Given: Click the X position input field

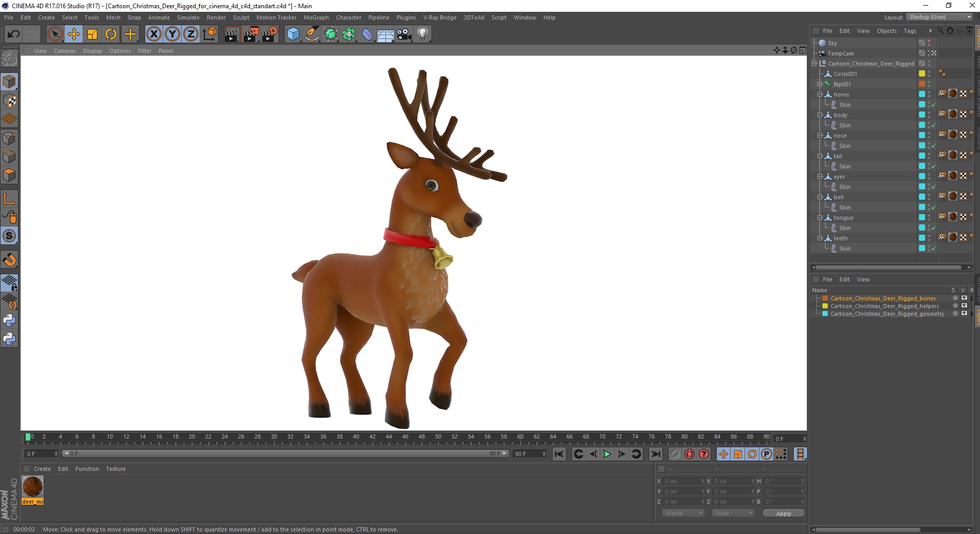Looking at the screenshot, I should click(x=683, y=481).
